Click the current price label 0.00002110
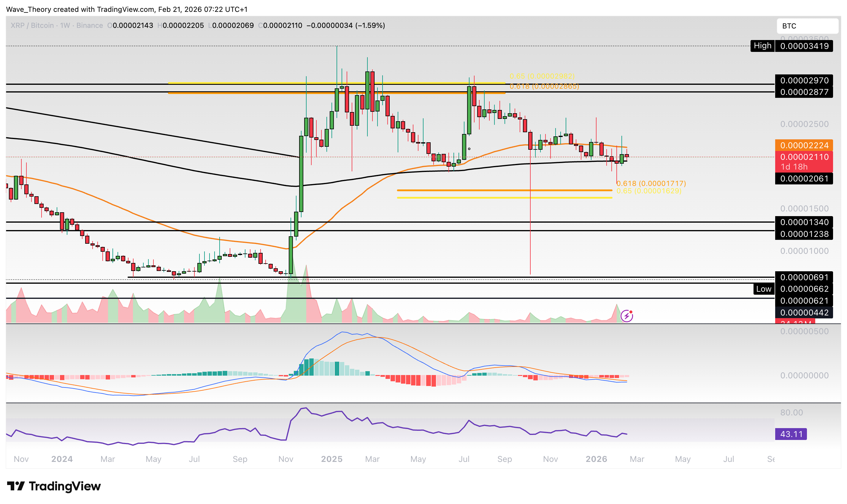The image size is (847, 504). coord(804,157)
